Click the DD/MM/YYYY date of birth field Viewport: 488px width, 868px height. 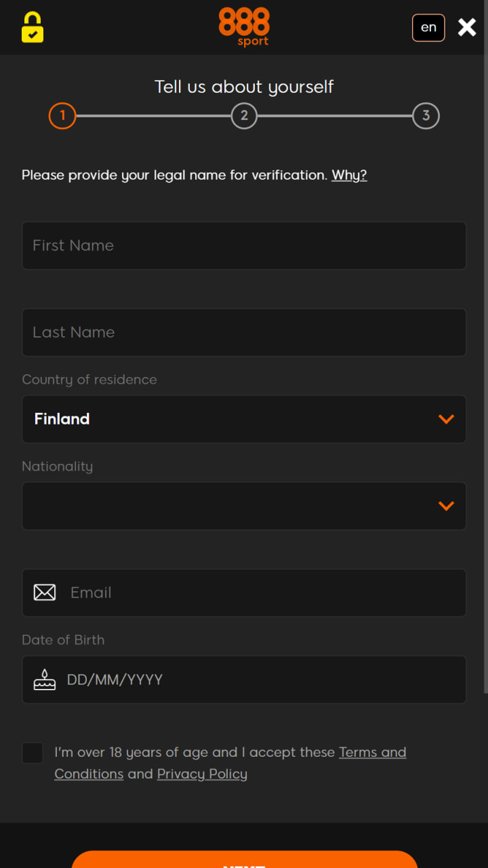(x=244, y=679)
